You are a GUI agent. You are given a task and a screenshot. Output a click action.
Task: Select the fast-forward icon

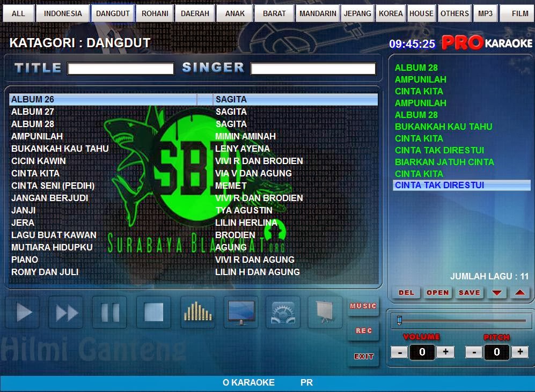point(65,312)
